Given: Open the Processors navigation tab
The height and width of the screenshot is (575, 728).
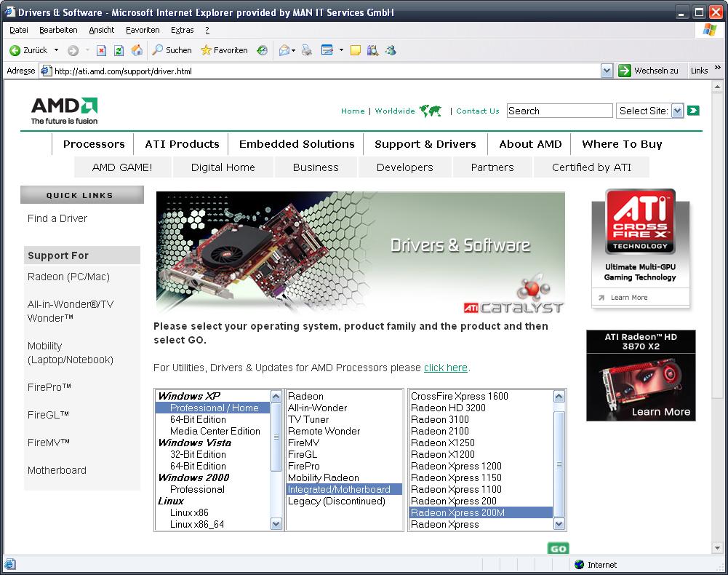Looking at the screenshot, I should click(94, 144).
